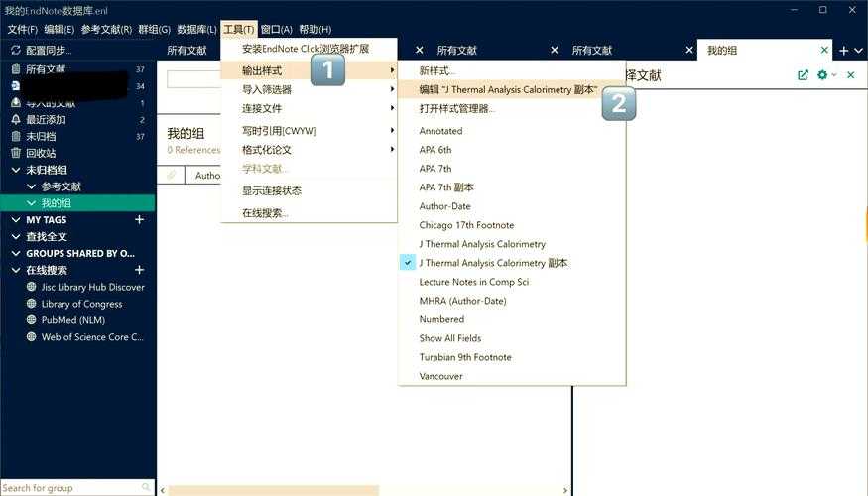
Task: Open the 群组(G) menu
Action: point(154,30)
